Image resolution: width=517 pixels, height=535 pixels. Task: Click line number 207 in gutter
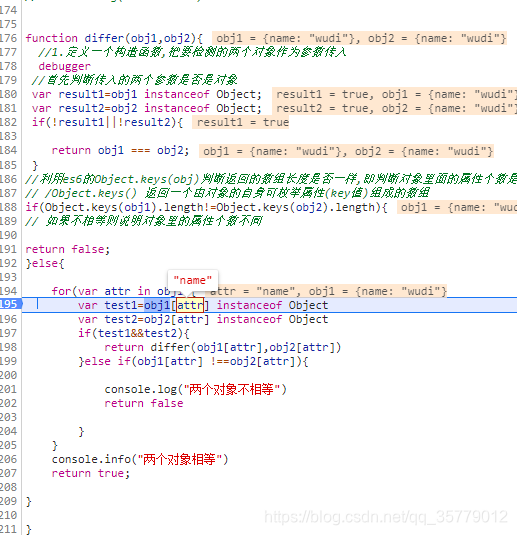9,473
